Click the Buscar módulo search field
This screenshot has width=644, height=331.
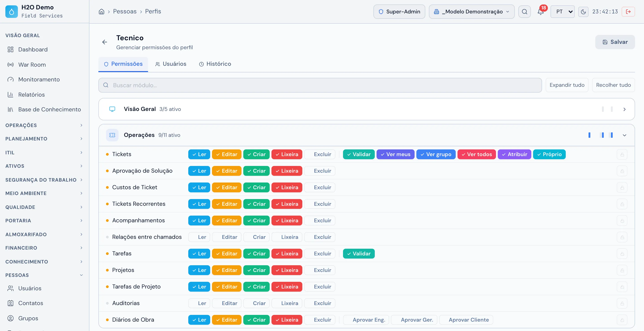(320, 85)
